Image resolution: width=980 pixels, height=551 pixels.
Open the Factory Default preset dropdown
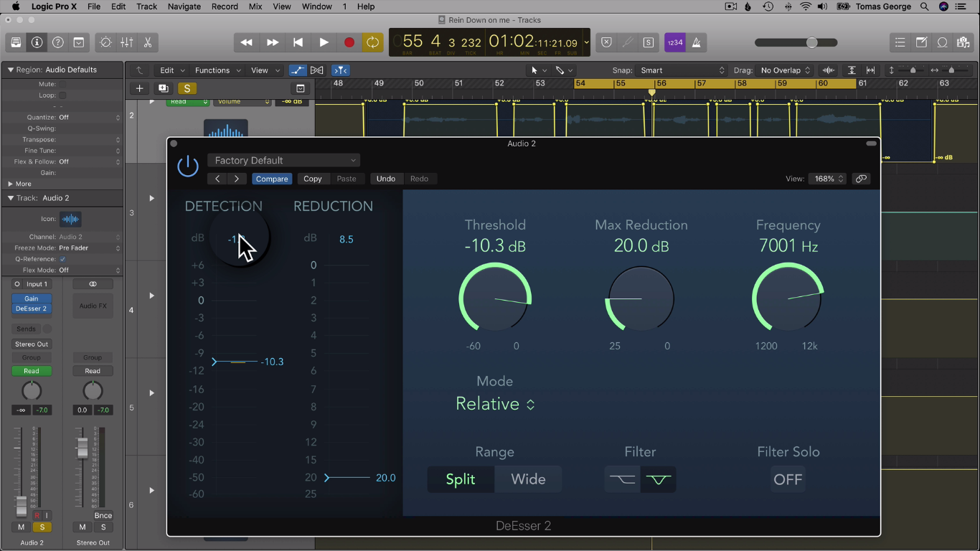tap(284, 160)
